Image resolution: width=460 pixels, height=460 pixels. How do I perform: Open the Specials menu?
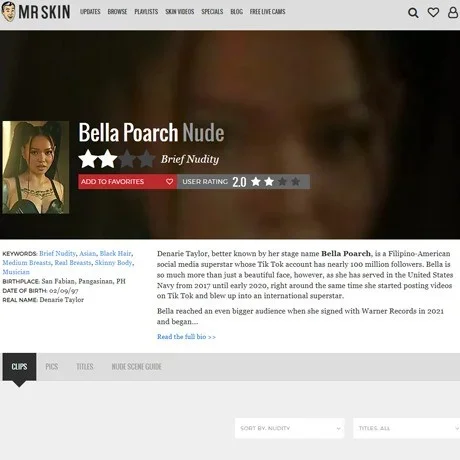tap(212, 12)
